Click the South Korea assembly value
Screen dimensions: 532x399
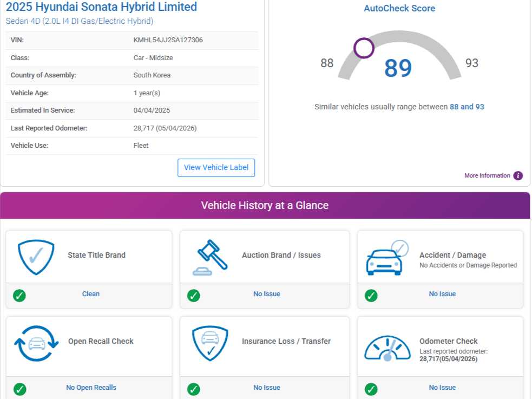point(152,75)
